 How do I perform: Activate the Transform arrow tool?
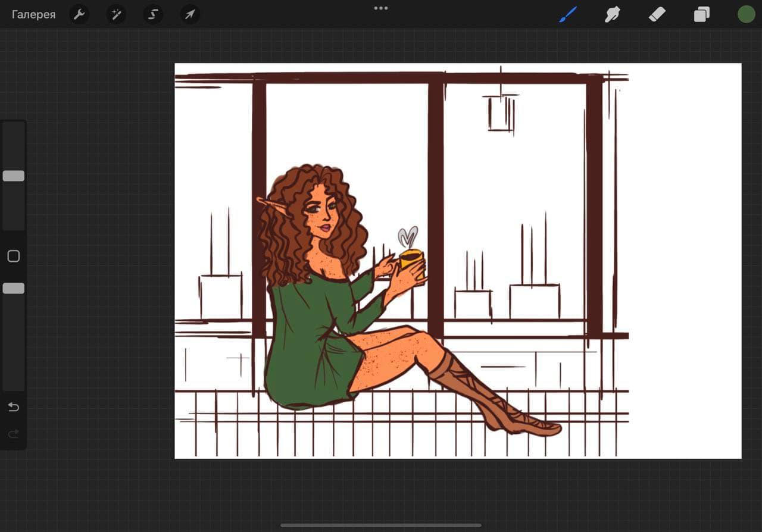click(190, 15)
